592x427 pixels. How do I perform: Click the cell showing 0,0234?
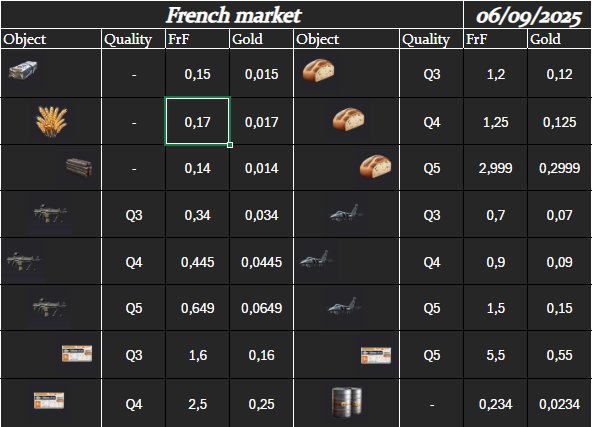tap(559, 404)
